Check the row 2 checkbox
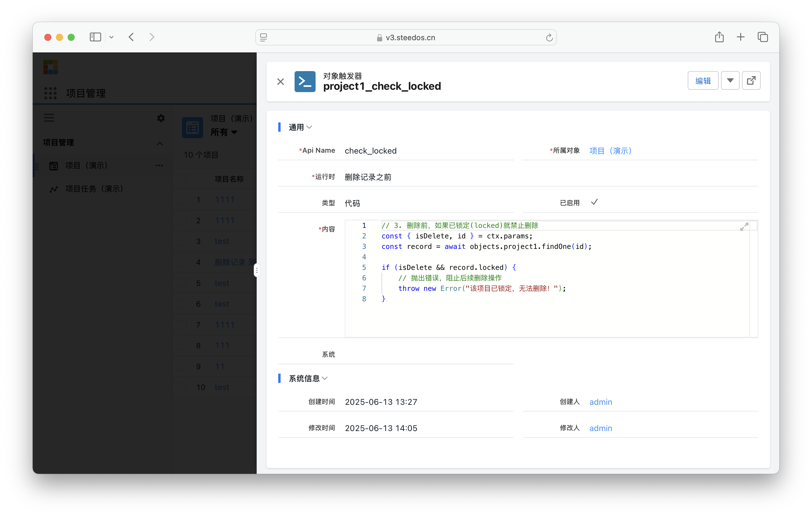The image size is (812, 517). coord(182,220)
